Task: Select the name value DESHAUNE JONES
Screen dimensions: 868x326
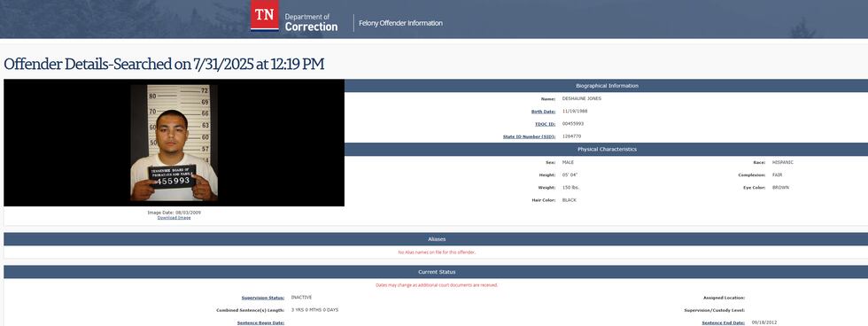Action: [581, 98]
